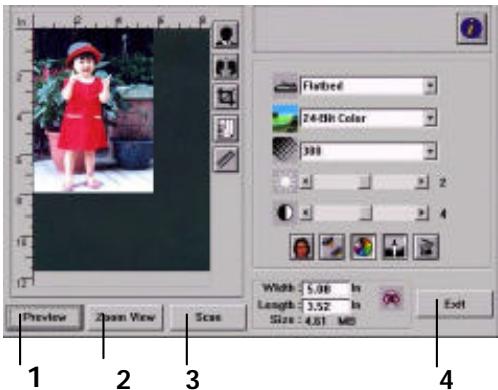Select the Sharpen tool icon

coord(332,247)
